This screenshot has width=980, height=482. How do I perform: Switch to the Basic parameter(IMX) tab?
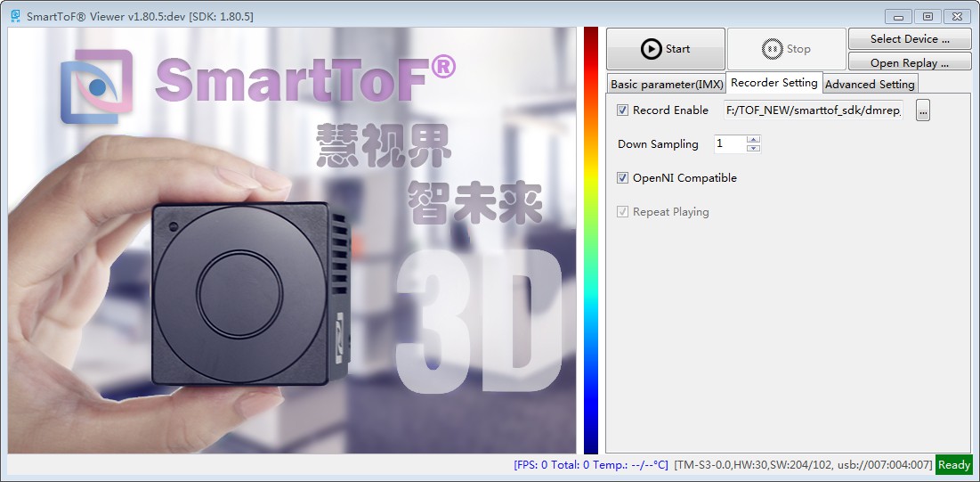(x=667, y=84)
